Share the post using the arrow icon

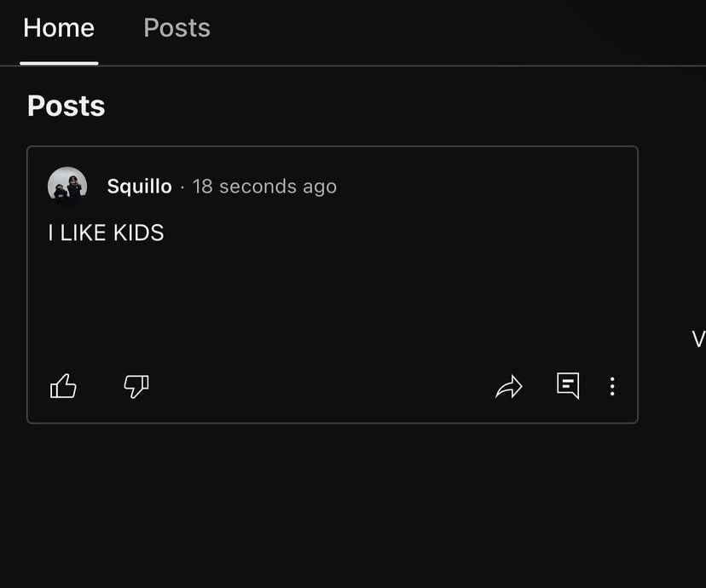click(509, 388)
